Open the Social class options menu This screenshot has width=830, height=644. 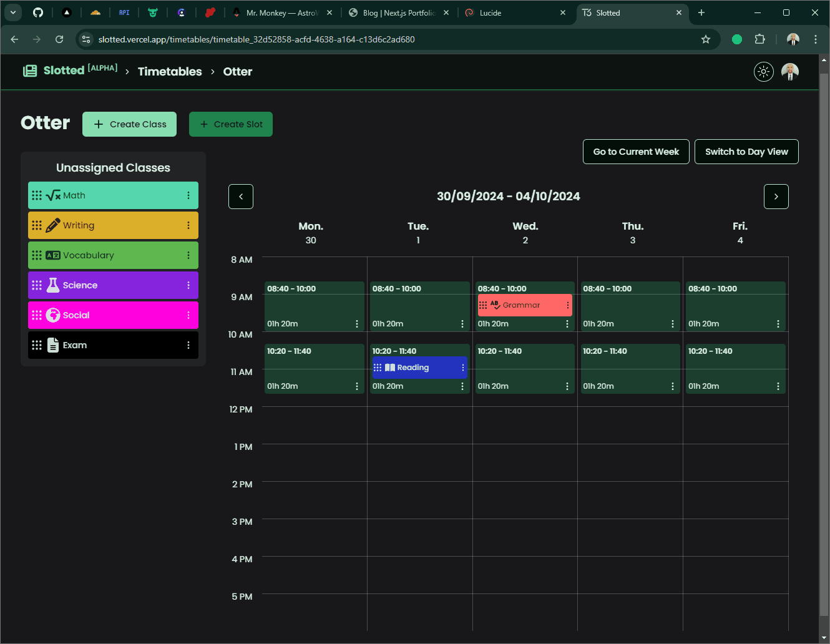(x=188, y=315)
